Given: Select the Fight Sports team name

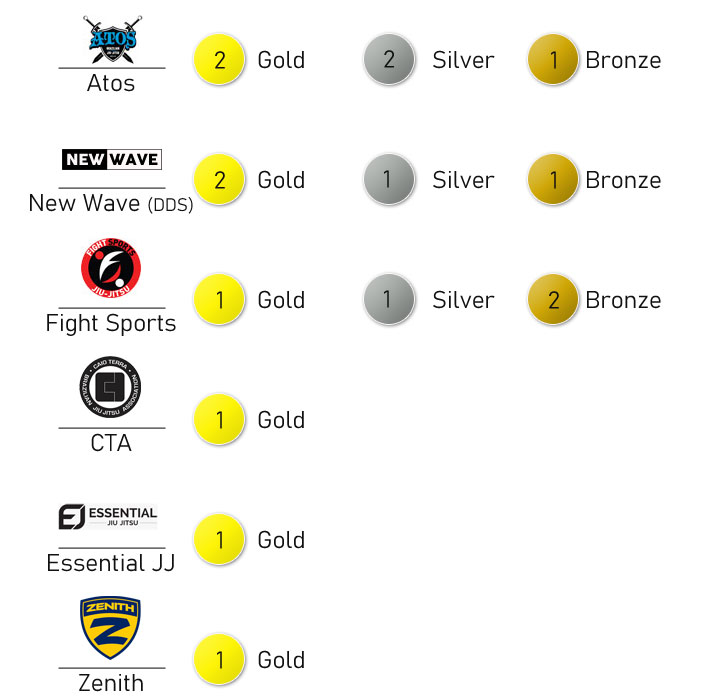Looking at the screenshot, I should 111,323.
